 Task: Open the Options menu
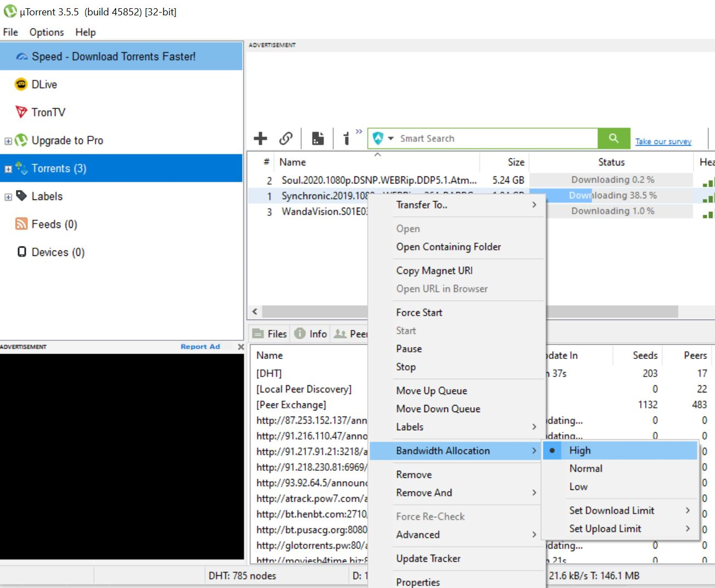[47, 32]
